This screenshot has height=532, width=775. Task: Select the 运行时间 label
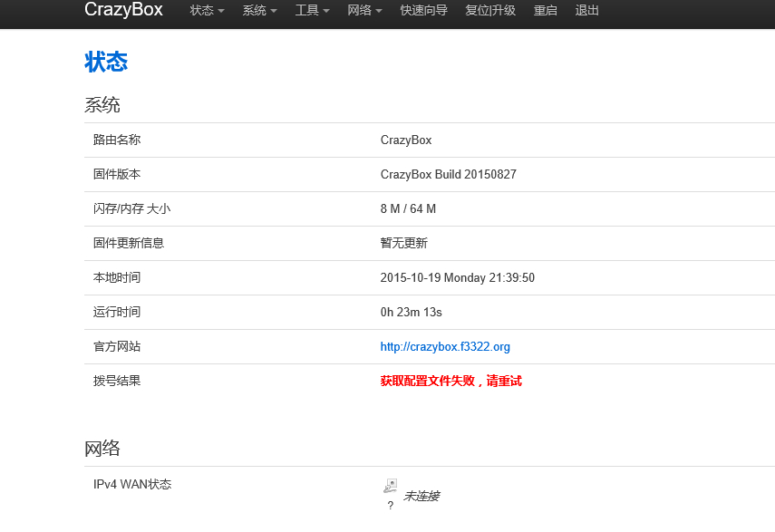[x=117, y=312]
